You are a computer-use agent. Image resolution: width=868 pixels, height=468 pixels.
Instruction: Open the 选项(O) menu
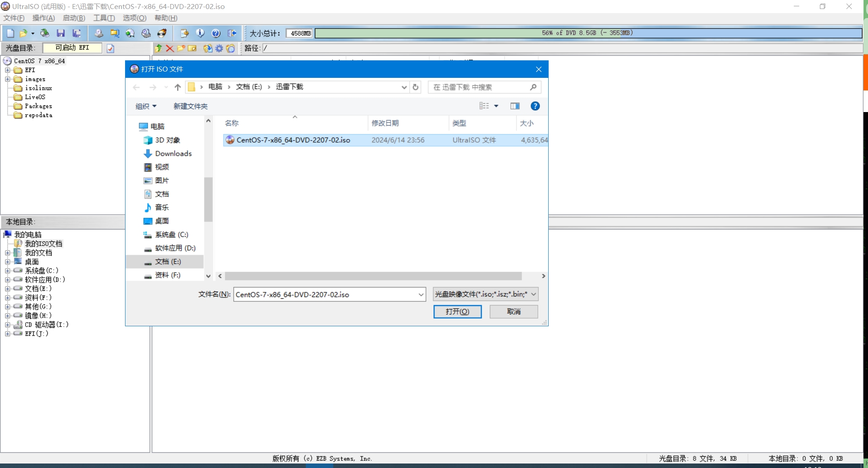(x=134, y=18)
